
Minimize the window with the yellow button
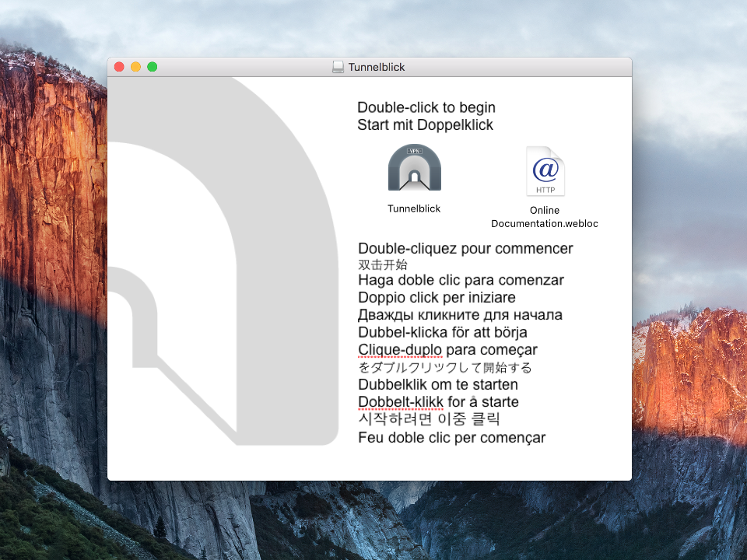(x=135, y=67)
